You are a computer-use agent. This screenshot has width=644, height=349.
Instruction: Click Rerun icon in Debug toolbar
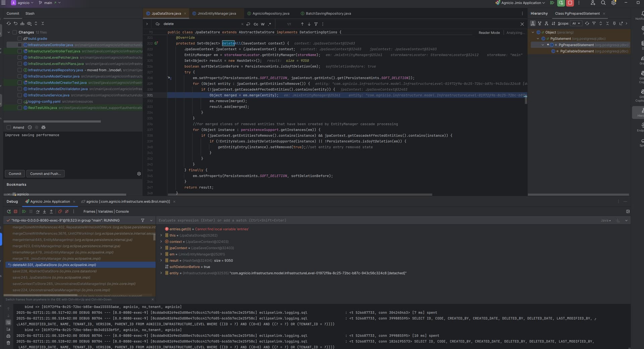[x=9, y=211]
